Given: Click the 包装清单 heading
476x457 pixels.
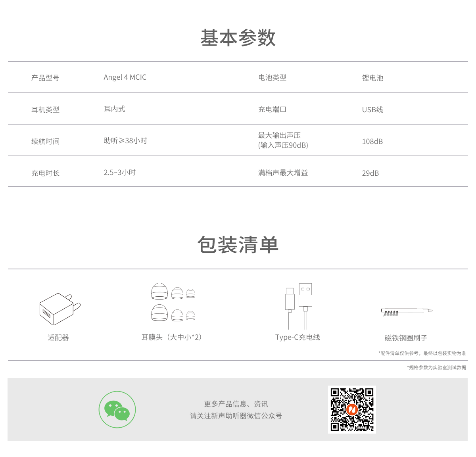Looking at the screenshot, I should pos(238,244).
